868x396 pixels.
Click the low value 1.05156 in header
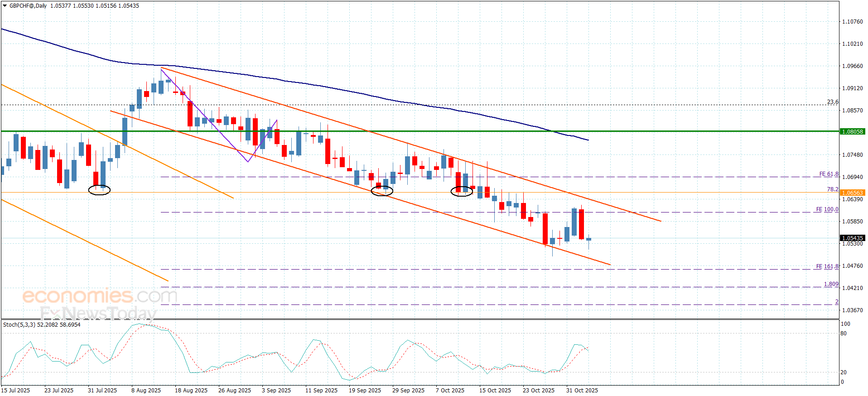click(x=106, y=6)
